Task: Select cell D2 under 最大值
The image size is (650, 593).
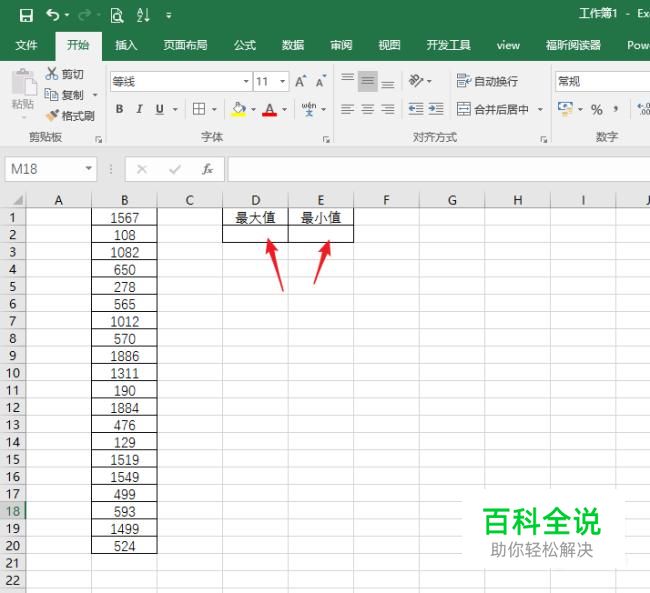Action: click(x=255, y=234)
